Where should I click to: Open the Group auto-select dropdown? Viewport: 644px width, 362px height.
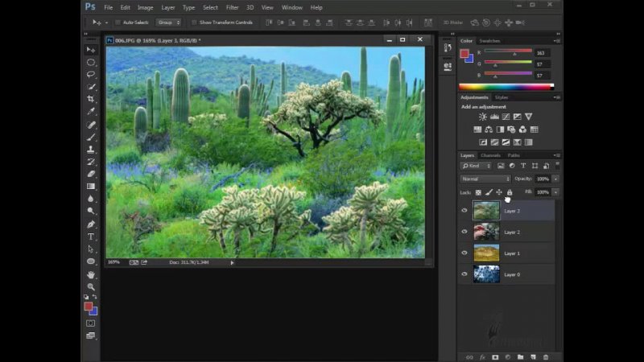(x=167, y=23)
